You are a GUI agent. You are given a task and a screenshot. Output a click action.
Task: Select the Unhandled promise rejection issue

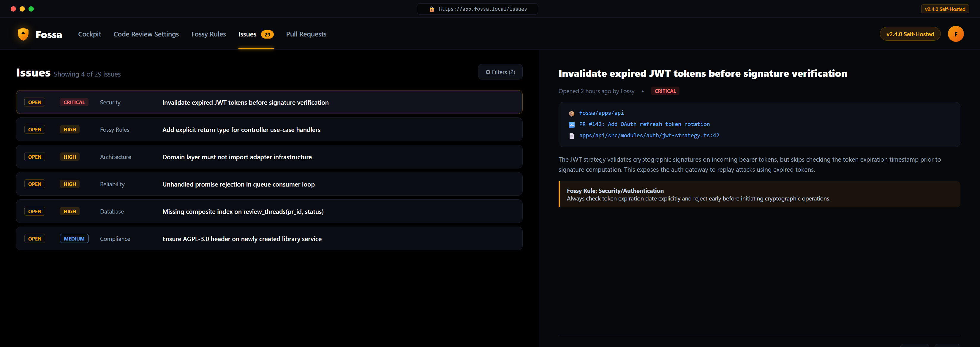pyautogui.click(x=269, y=184)
